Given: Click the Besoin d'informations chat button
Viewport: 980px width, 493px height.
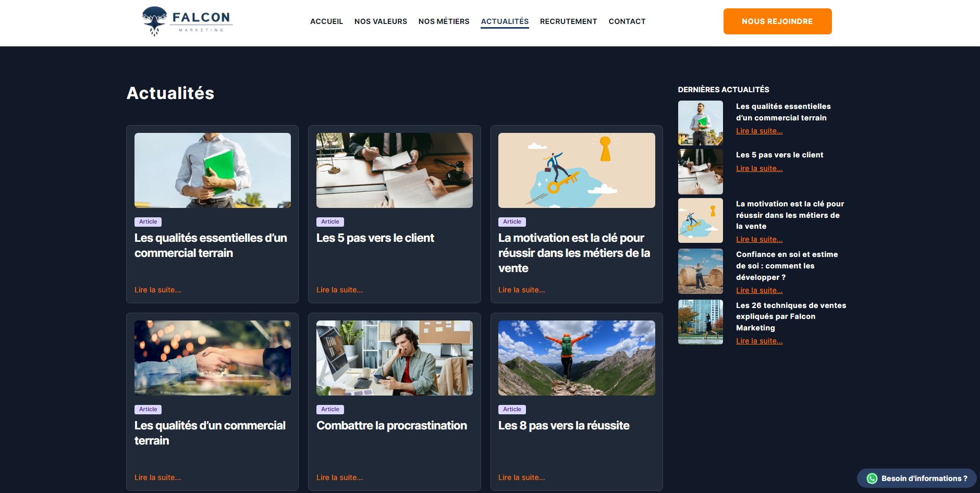Looking at the screenshot, I should 923,478.
